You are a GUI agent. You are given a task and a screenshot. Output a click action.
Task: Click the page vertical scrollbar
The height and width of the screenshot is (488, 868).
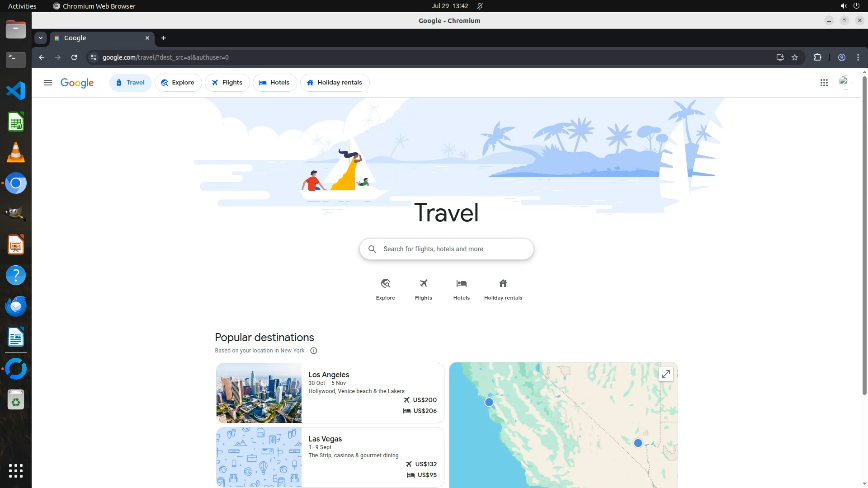(864, 235)
